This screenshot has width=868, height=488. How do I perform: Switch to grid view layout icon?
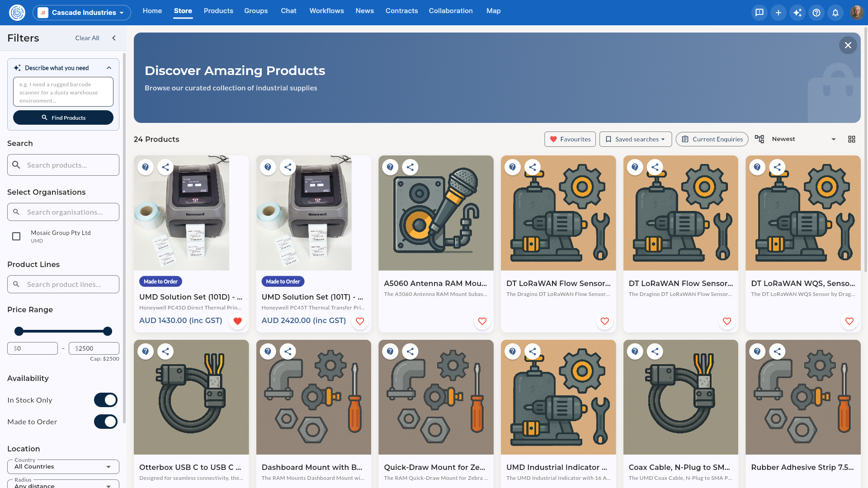click(x=852, y=139)
